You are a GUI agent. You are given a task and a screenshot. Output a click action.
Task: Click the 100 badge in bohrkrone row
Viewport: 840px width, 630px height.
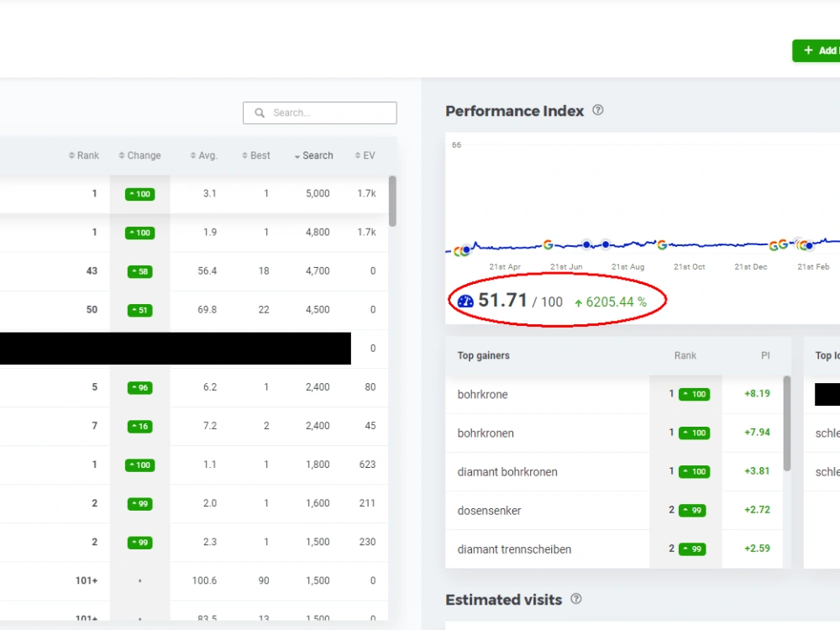(695, 394)
